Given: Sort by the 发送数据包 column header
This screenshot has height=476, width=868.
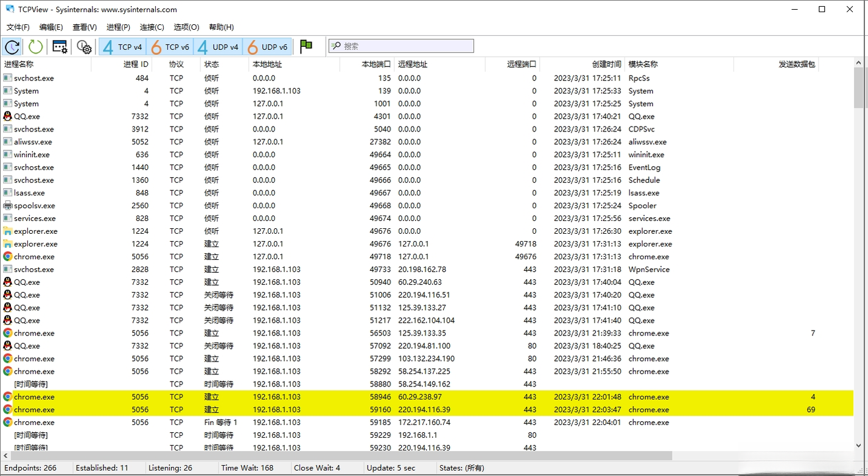Looking at the screenshot, I should tap(797, 64).
